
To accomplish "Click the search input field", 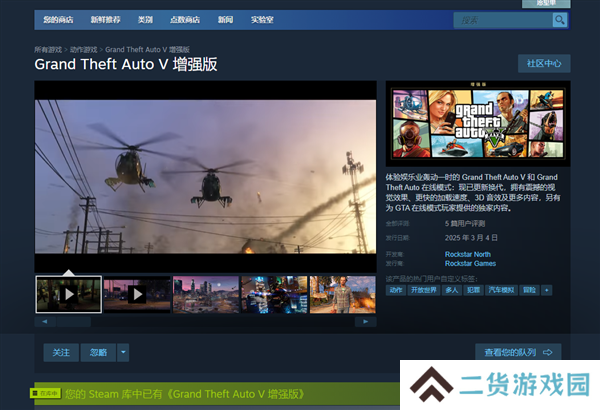I will click(x=503, y=20).
